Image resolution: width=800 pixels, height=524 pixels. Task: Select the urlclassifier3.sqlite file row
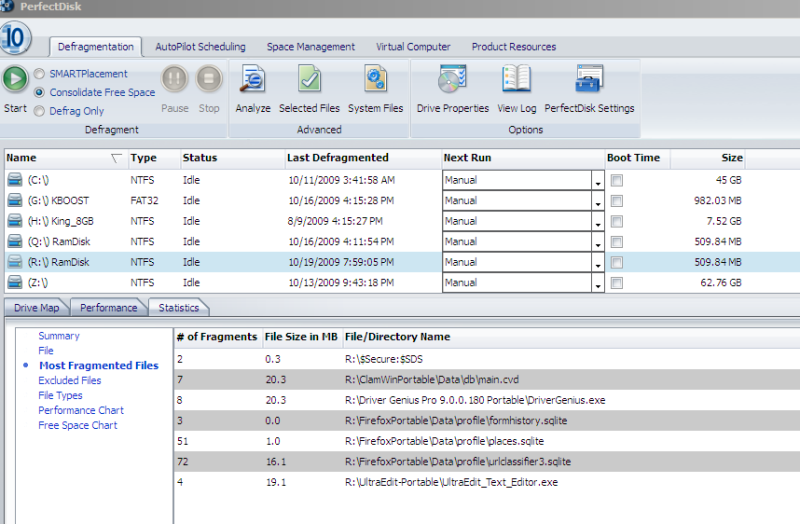click(487, 462)
